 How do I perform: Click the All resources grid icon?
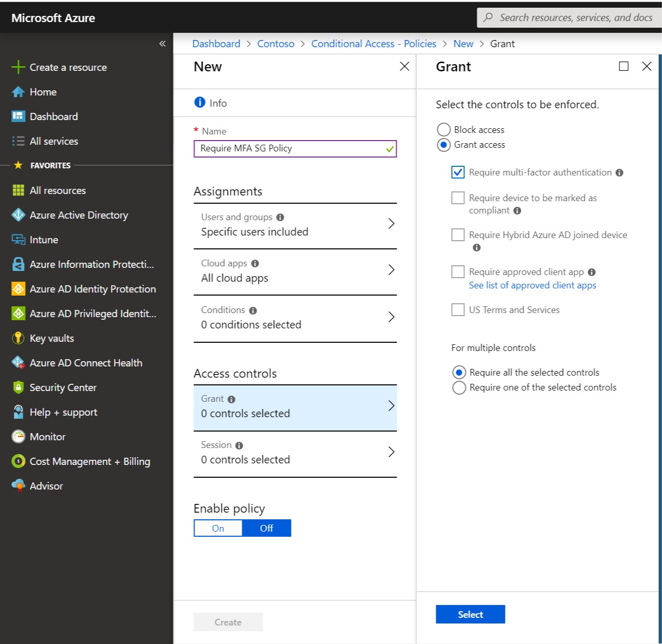(18, 190)
